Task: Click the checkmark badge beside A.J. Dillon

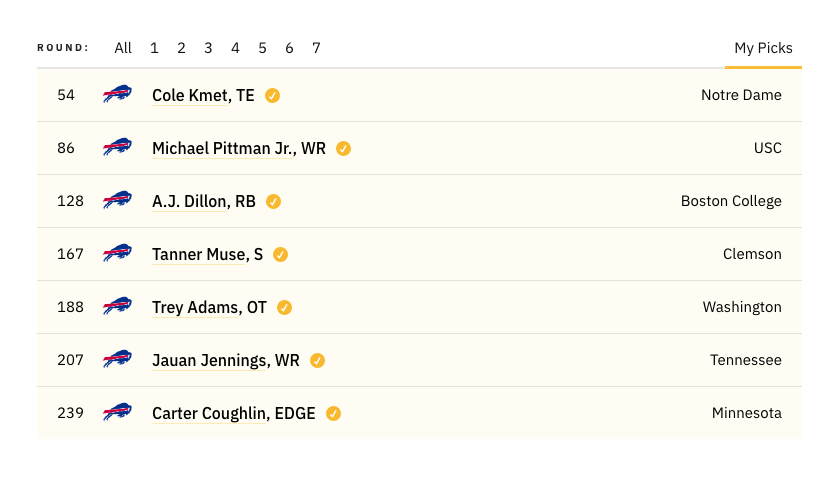Action: [273, 202]
